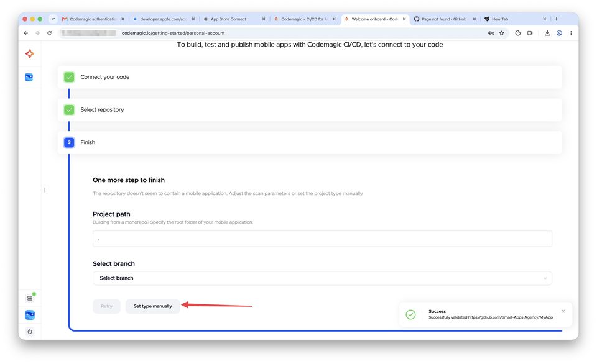Click the validated GitHub URL text in toast
Screen dimensions: 597x364
tap(510, 317)
